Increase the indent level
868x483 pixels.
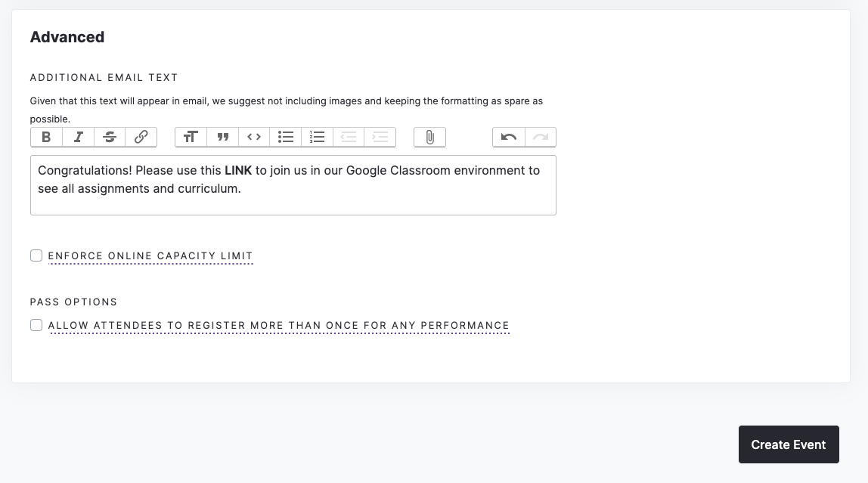click(x=380, y=138)
